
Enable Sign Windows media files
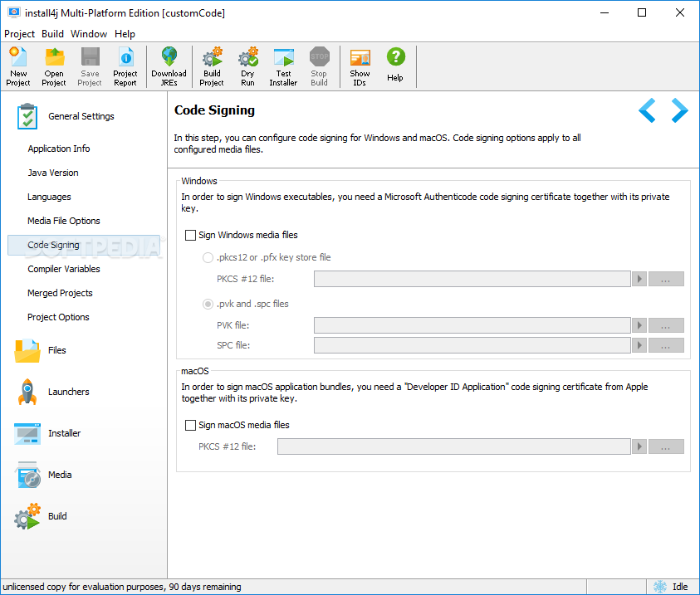click(x=191, y=235)
